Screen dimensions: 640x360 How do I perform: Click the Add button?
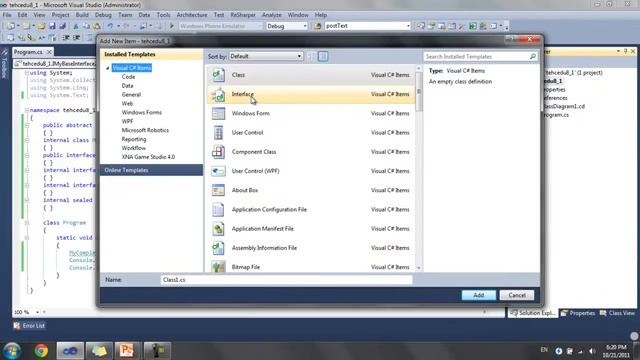point(479,295)
